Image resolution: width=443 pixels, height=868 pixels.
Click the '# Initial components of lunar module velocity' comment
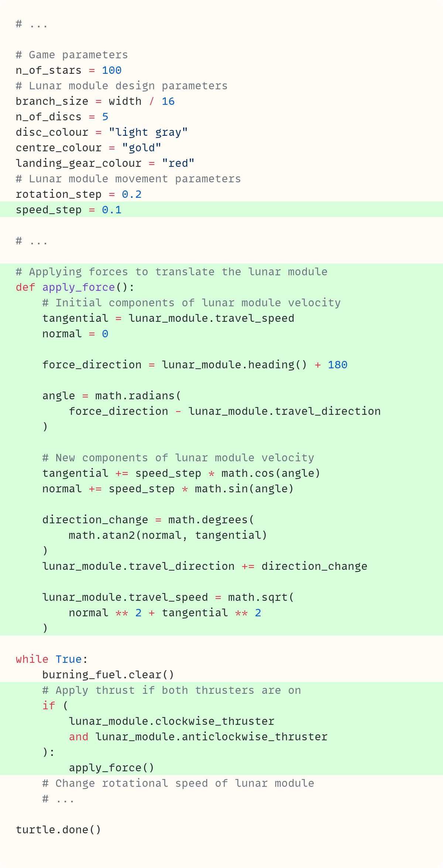pos(192,303)
